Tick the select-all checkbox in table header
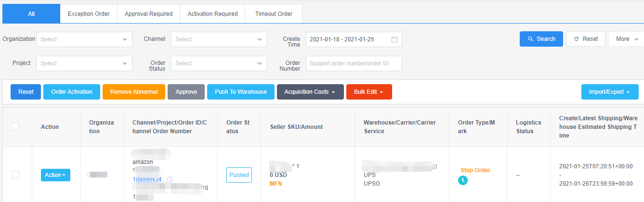This screenshot has height=202, width=644. 15,126
